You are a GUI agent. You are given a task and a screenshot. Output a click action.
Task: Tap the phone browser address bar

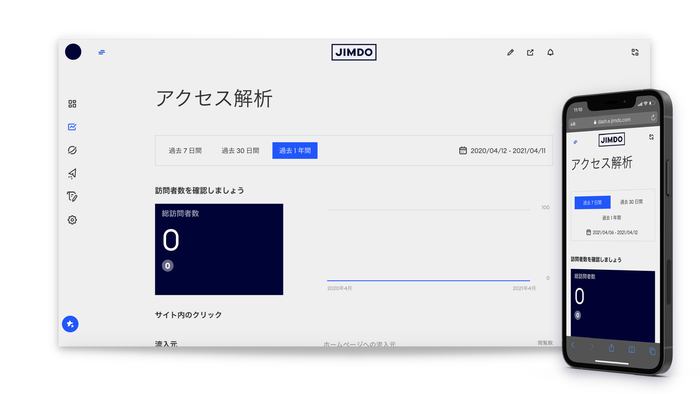pyautogui.click(x=612, y=120)
